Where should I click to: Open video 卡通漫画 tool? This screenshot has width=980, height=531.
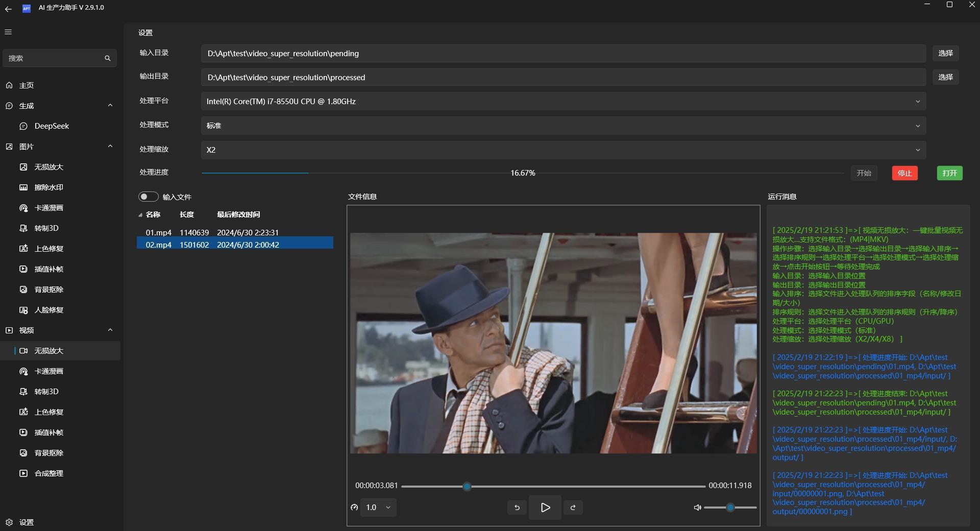tap(60, 371)
